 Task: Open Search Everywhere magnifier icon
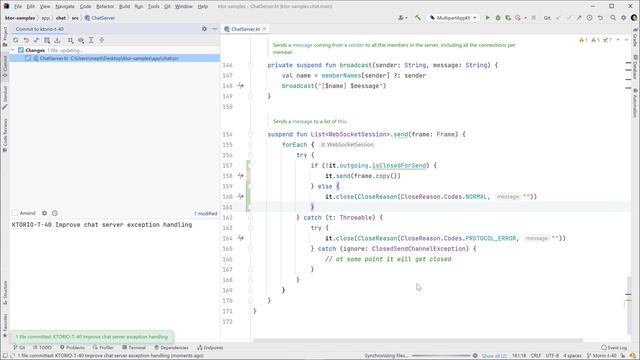pyautogui.click(x=613, y=18)
